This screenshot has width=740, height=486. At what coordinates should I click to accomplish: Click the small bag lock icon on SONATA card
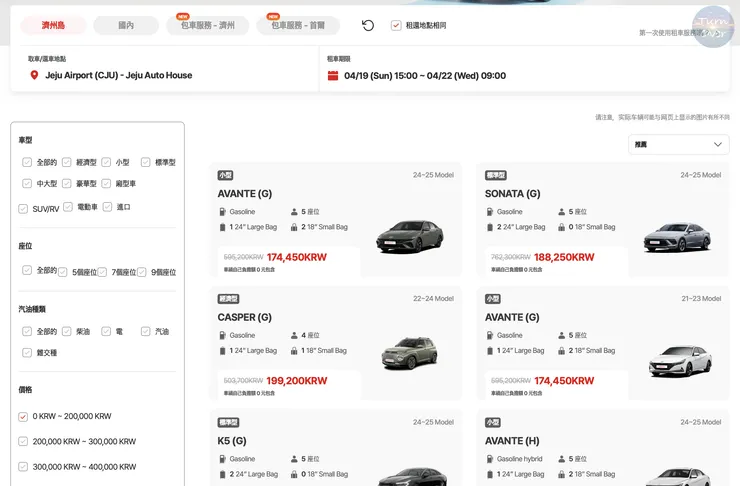[562, 227]
